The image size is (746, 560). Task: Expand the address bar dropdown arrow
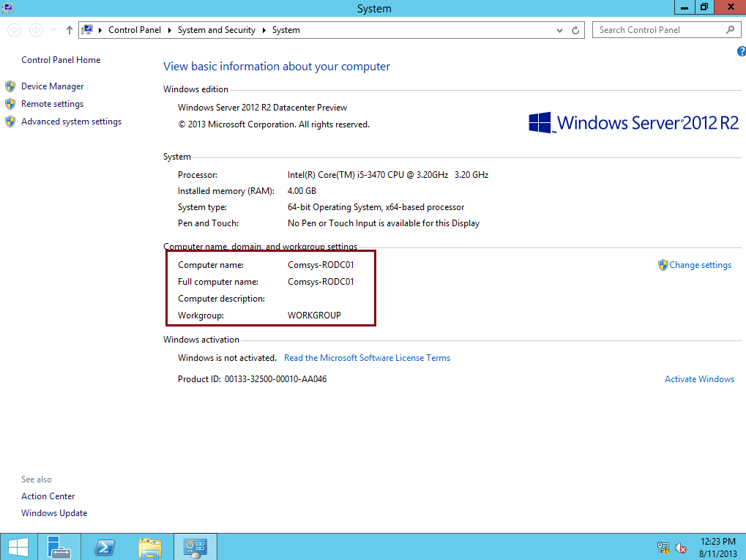pos(559,30)
